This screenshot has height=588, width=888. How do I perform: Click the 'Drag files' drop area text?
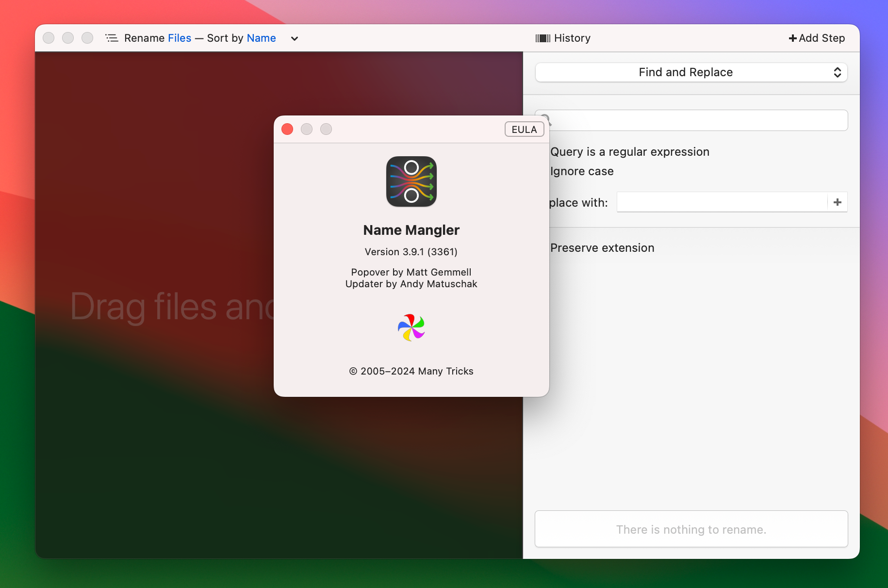click(x=172, y=306)
